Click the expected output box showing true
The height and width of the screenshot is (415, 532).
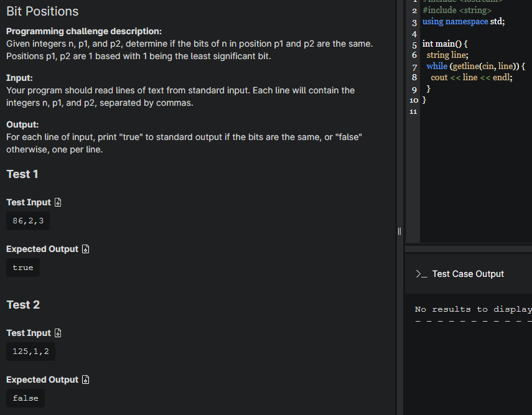coord(22,267)
